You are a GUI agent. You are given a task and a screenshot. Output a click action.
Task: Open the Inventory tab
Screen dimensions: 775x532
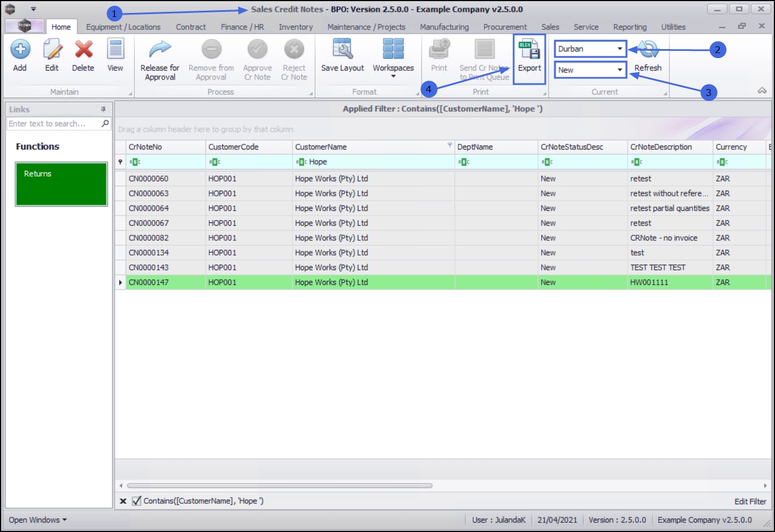(x=295, y=27)
